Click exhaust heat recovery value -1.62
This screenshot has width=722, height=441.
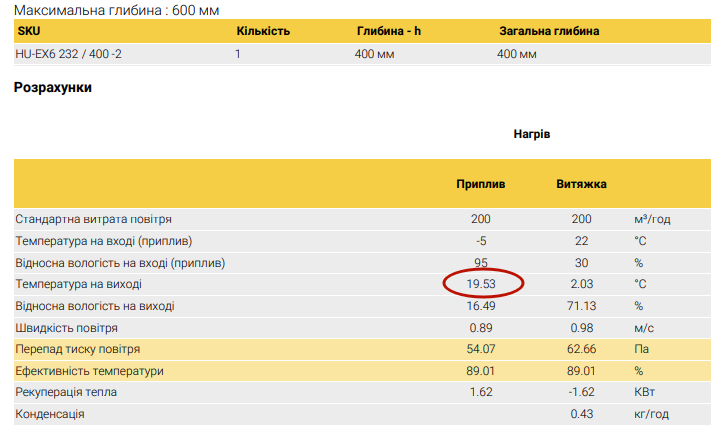pyautogui.click(x=582, y=392)
